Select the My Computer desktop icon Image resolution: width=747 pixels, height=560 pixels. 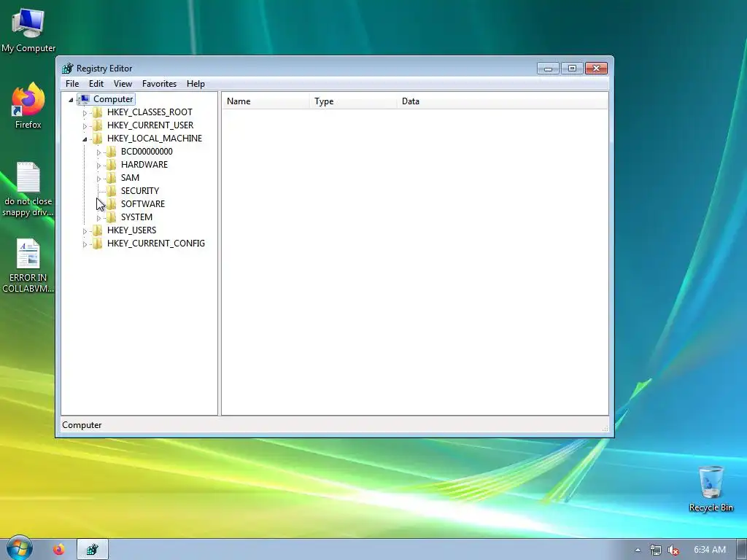[28, 30]
